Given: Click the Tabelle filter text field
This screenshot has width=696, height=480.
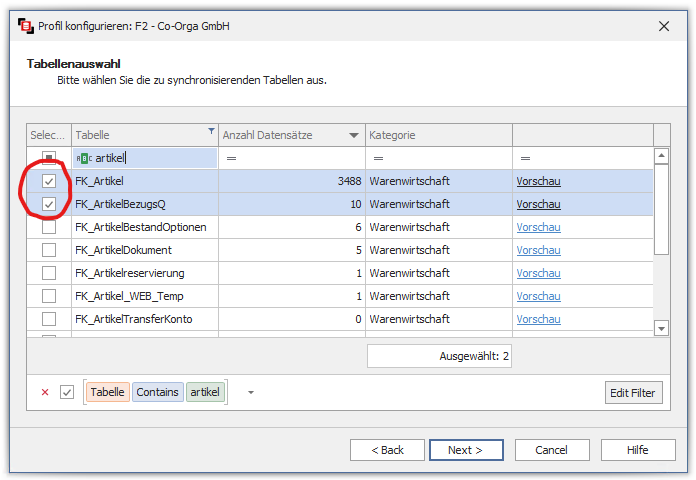Looking at the screenshot, I should point(152,158).
